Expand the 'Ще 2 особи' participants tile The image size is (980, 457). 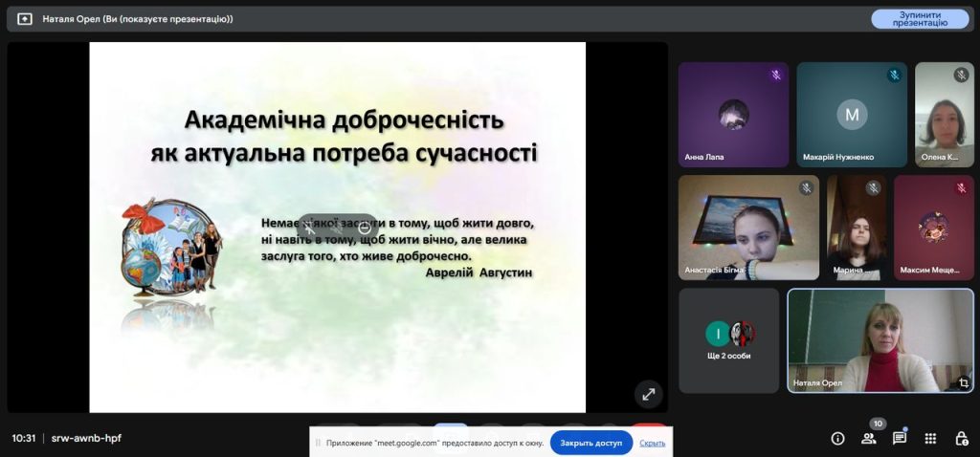coord(729,340)
